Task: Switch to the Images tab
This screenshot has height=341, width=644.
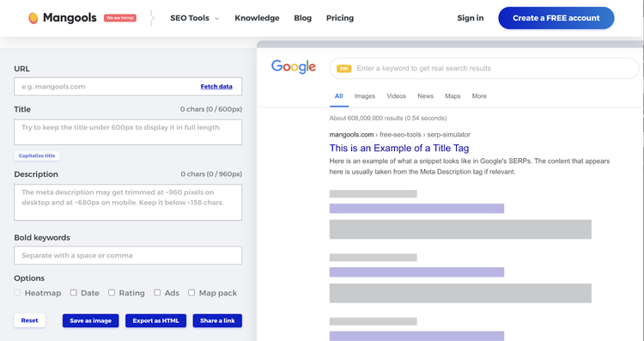Action: 365,96
